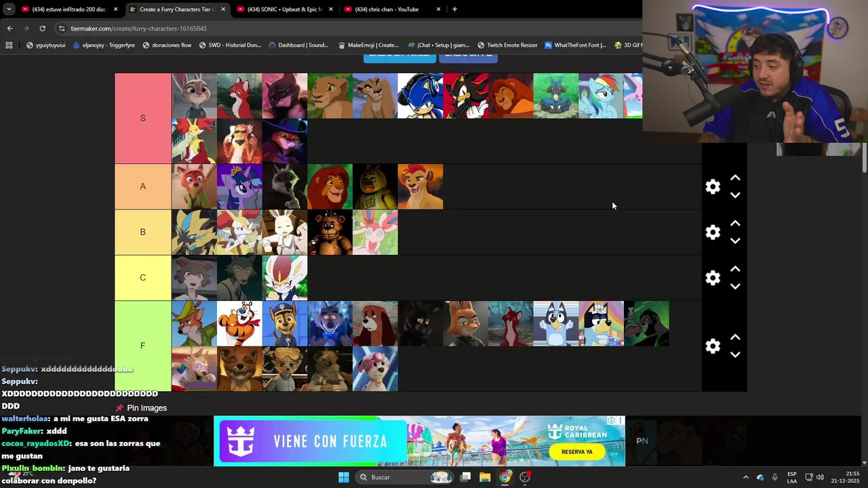Move tier A row up
The height and width of the screenshot is (488, 868).
[735, 178]
